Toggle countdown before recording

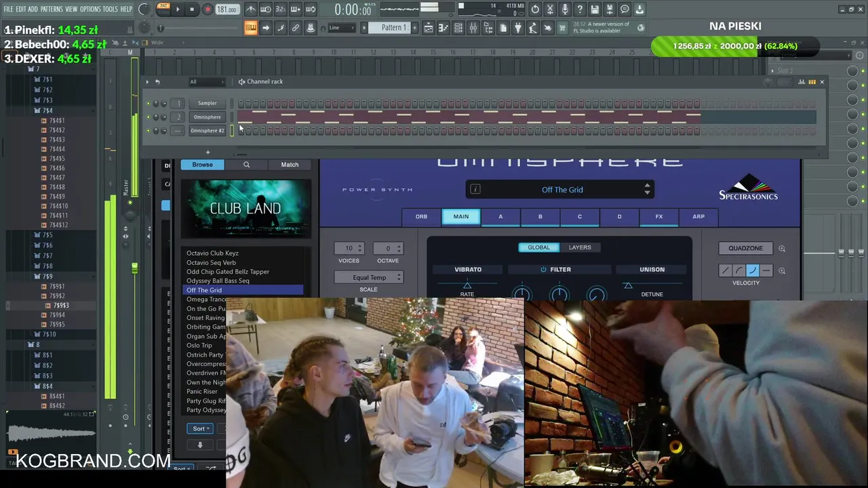pyautogui.click(x=280, y=9)
